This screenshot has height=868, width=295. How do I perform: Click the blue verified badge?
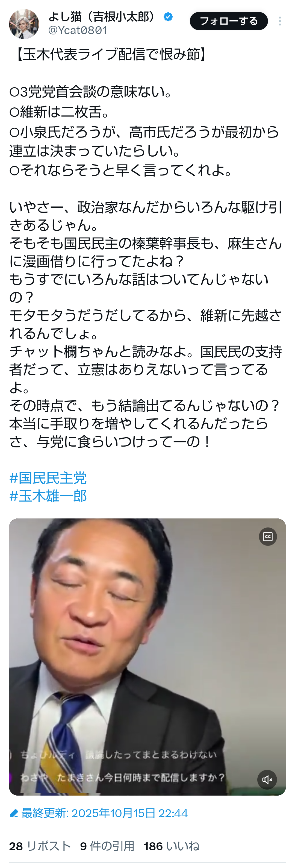(x=168, y=16)
